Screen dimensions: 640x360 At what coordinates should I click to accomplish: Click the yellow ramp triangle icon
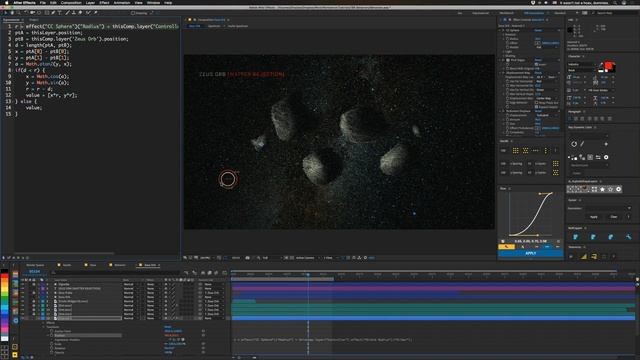click(x=584, y=256)
